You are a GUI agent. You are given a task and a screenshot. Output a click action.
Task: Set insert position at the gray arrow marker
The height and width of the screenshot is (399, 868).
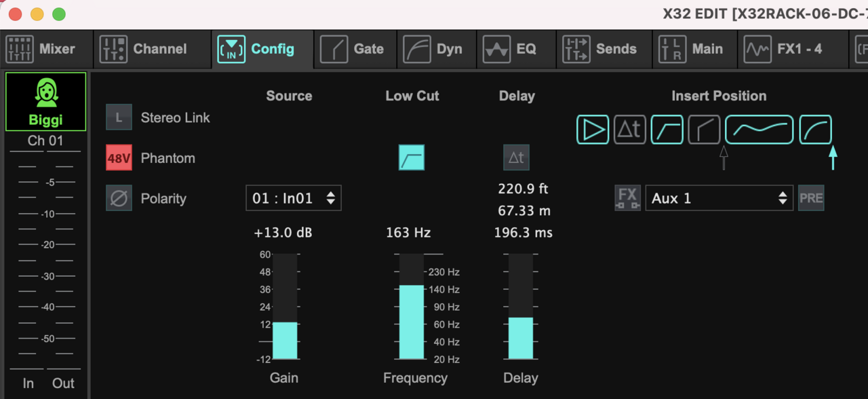click(x=723, y=157)
